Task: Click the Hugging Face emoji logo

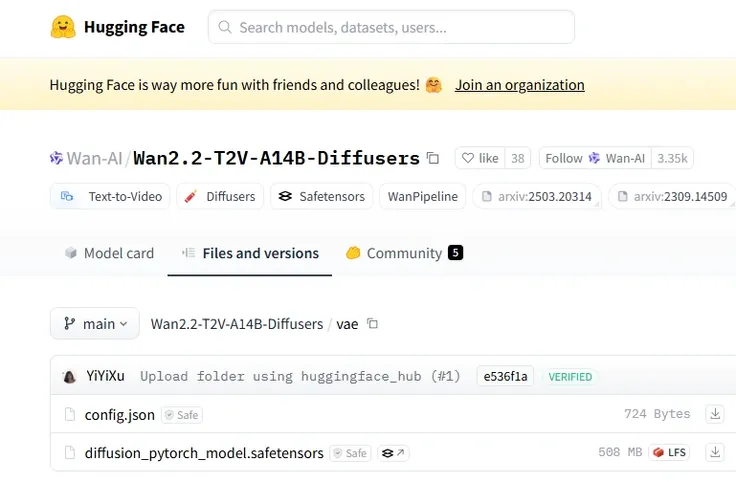Action: pyautogui.click(x=63, y=27)
